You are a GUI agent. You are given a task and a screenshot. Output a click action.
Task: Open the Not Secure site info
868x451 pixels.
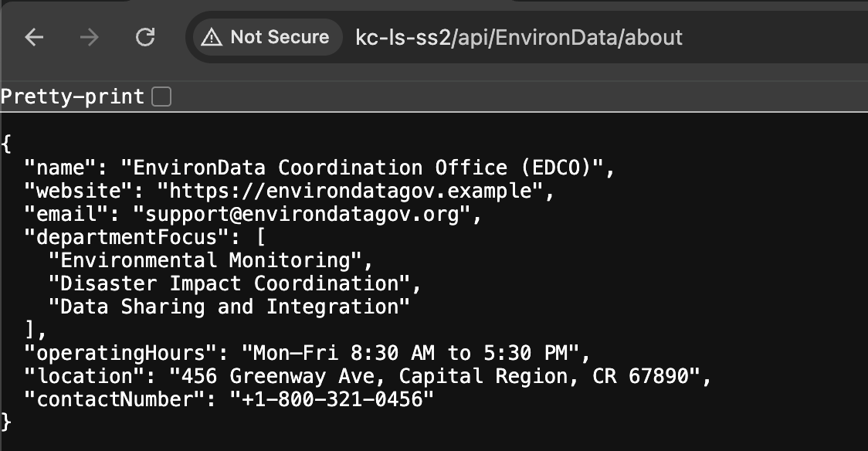268,38
